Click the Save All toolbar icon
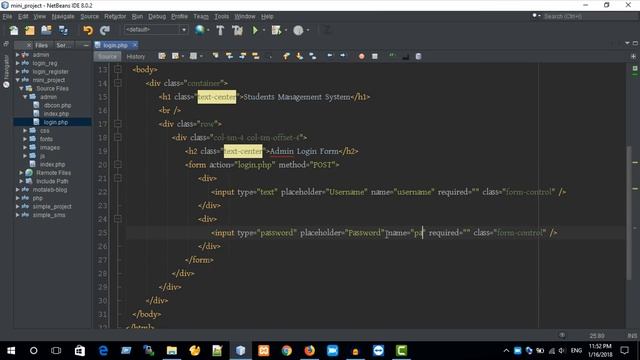Screen dimensions: 640x360 [63, 30]
